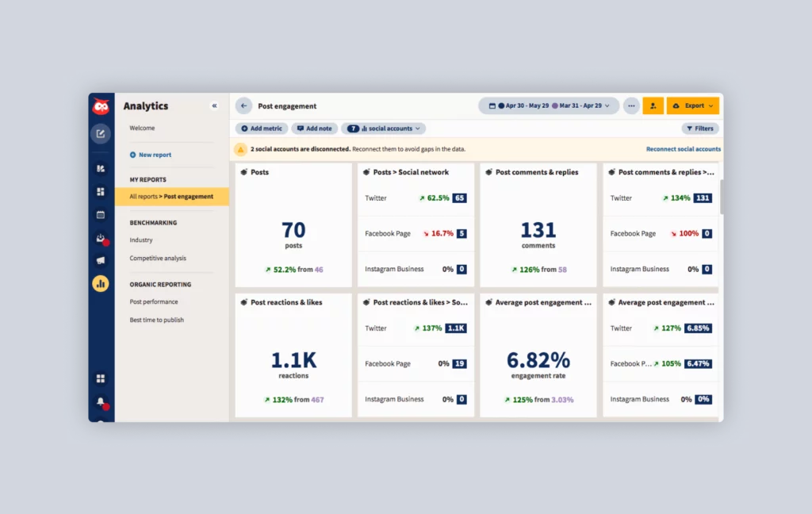Image resolution: width=812 pixels, height=514 pixels.
Task: Open the calendar planner sidebar icon
Action: [101, 214]
